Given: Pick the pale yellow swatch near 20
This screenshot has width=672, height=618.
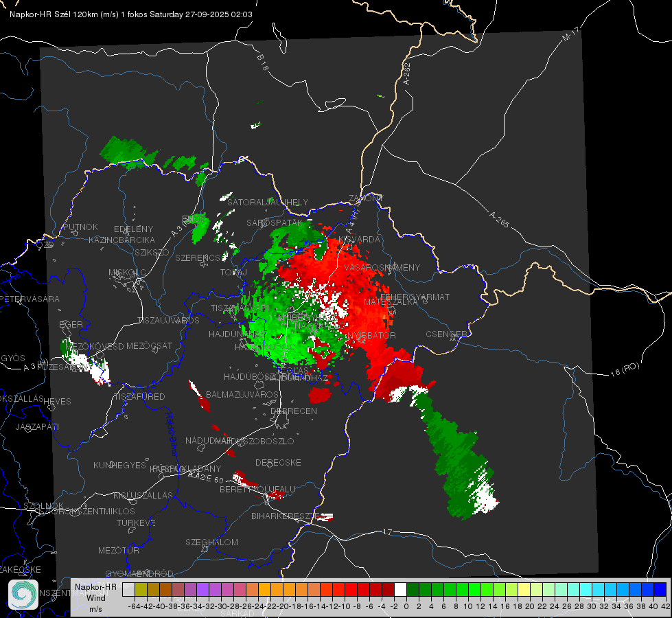Looking at the screenshot, I should [x=524, y=590].
